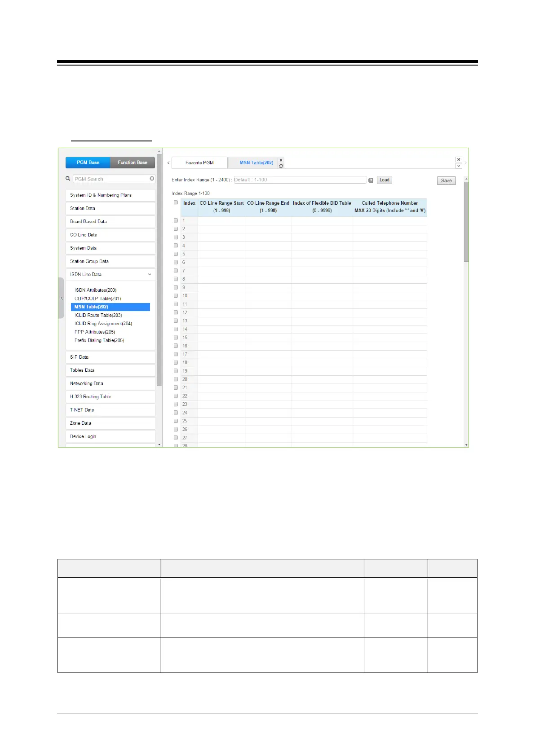Screen dimensions: 535x756
Task: Expand Station Data section
Action: pyautogui.click(x=111, y=208)
